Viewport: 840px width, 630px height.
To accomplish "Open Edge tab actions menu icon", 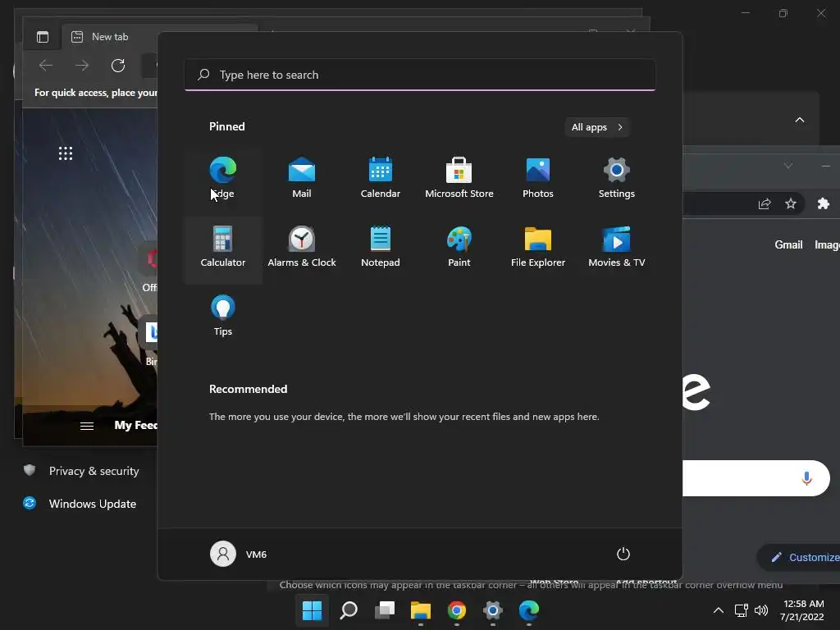I will point(43,37).
